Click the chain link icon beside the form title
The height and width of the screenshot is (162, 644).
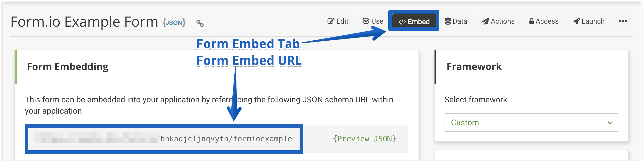pos(200,23)
